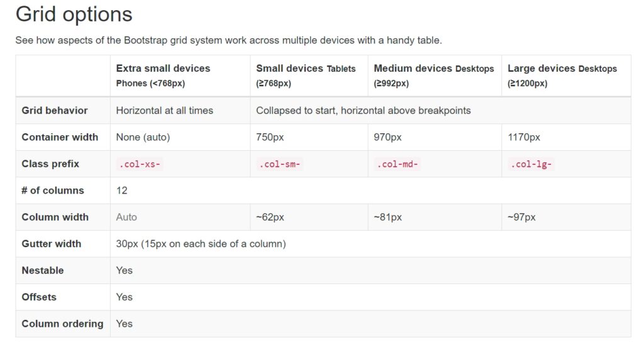Click the .col-xs- class prefix code
Screen dimensions: 644x347
[x=140, y=165]
